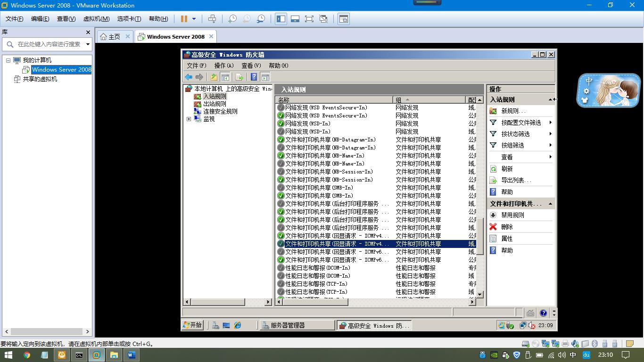644x362 pixels.
Task: Open the 按配置文件筛选 submenu
Action: (520, 123)
